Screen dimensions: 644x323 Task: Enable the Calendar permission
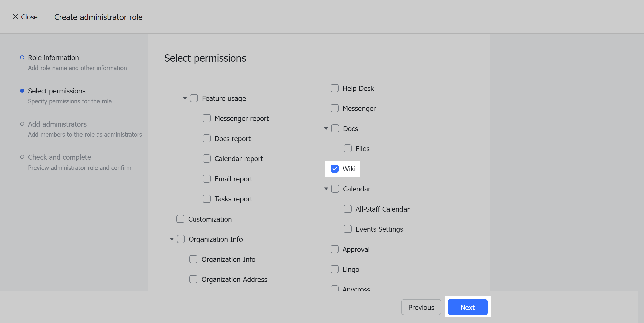335,189
